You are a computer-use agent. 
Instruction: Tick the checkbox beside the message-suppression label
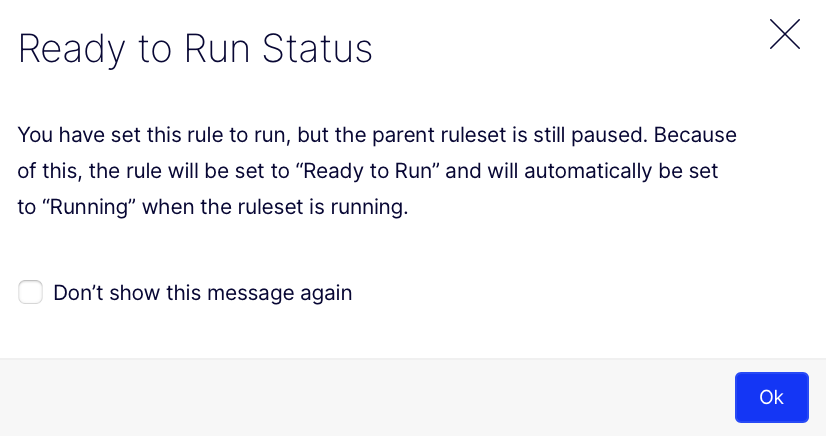click(x=31, y=292)
